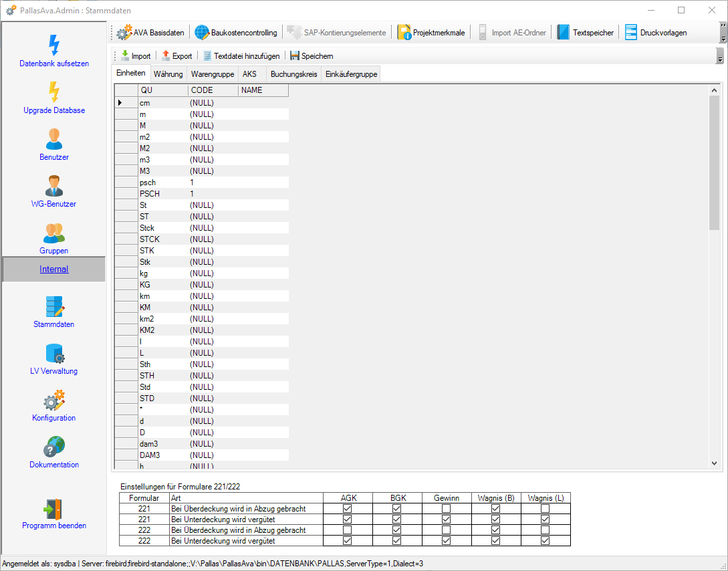Click the QU column header

[163, 90]
